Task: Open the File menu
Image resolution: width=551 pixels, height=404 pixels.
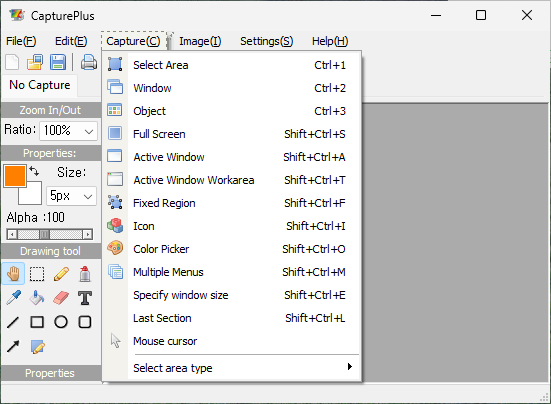Action: pyautogui.click(x=21, y=41)
